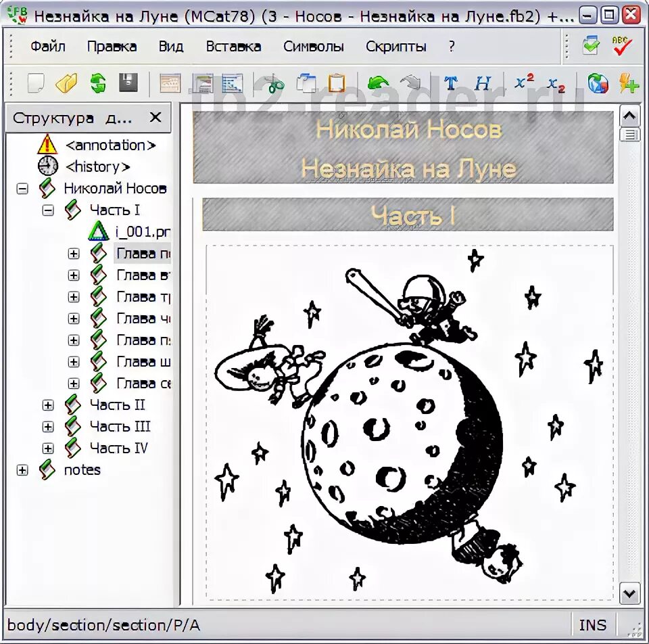Open the Правка menu

pos(112,47)
